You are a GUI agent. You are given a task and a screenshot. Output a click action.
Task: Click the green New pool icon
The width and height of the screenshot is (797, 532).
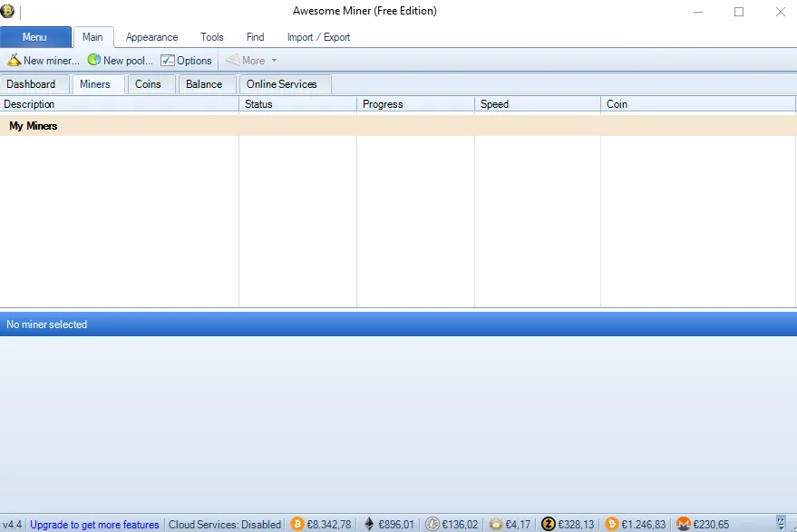[94, 60]
